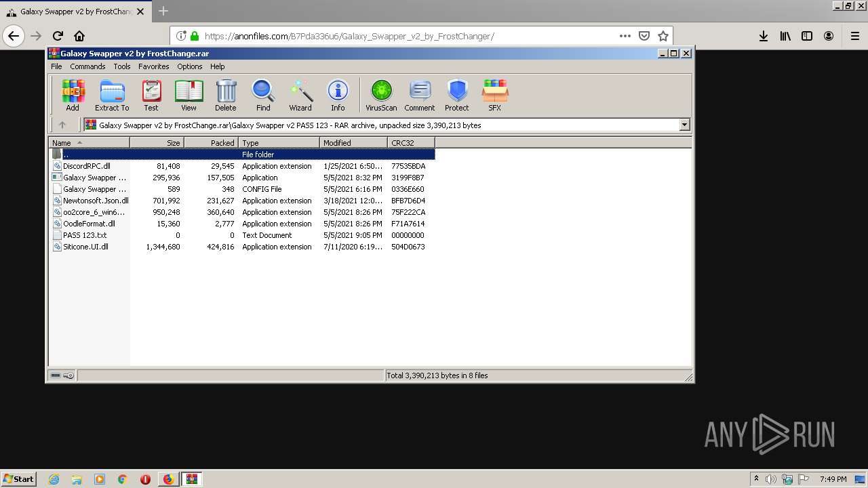
Task: Click the VirusScan bug icon
Action: pyautogui.click(x=381, y=95)
